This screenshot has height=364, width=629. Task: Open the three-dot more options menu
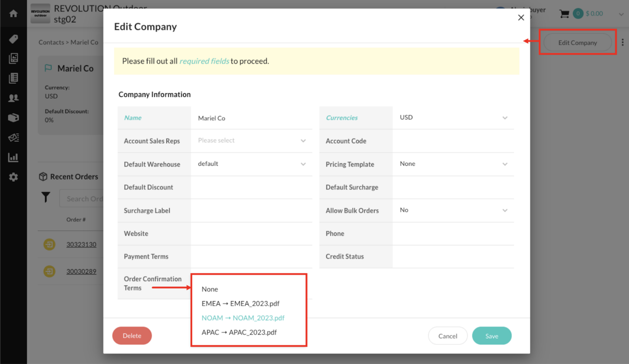coord(623,42)
